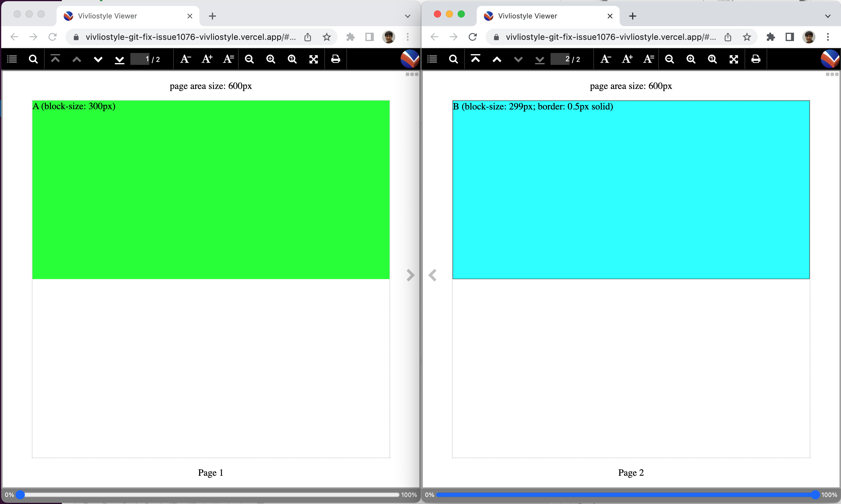
Task: Advance to the next page
Action: tap(98, 59)
